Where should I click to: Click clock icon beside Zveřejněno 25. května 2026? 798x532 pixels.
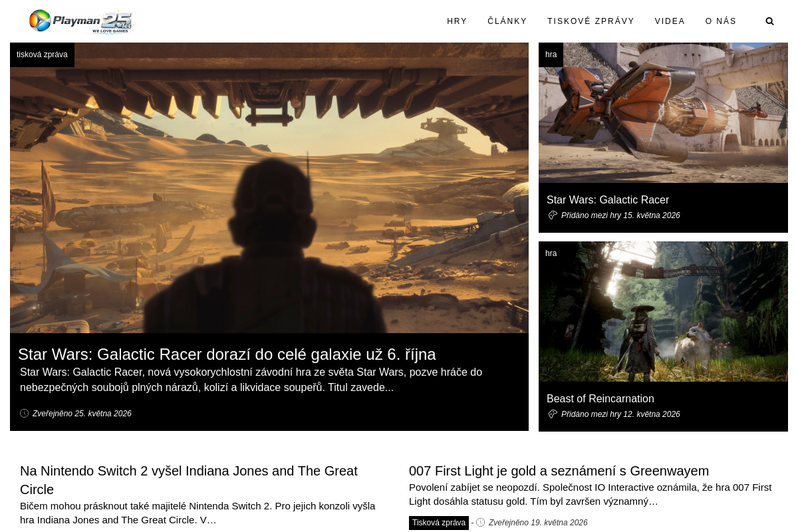point(25,414)
